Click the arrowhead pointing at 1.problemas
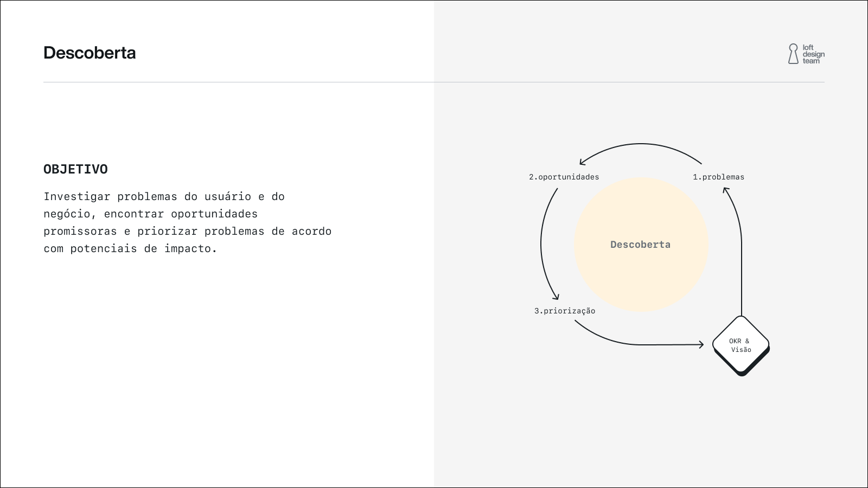This screenshot has height=488, width=868. point(726,190)
